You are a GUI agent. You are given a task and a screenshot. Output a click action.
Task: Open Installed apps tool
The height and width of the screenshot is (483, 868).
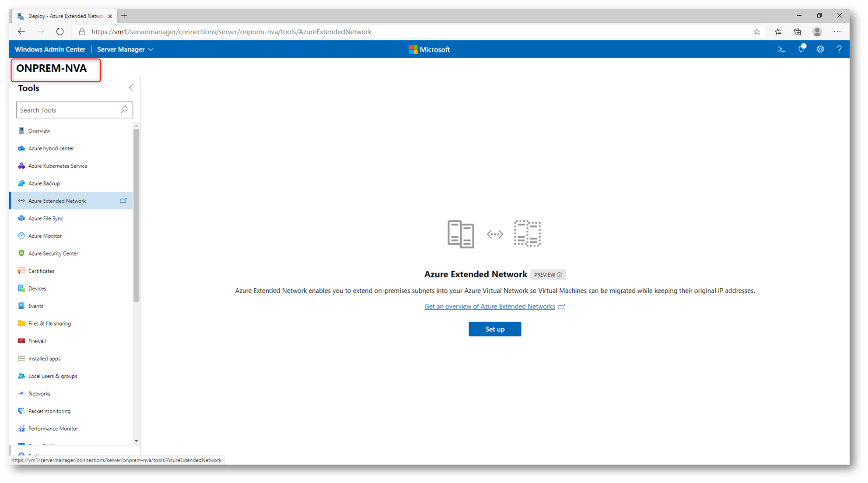click(71, 358)
